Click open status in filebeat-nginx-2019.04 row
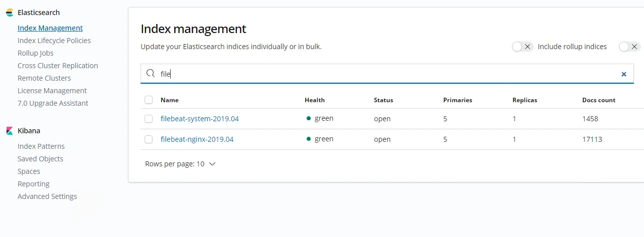This screenshot has height=237, width=644. (x=382, y=139)
